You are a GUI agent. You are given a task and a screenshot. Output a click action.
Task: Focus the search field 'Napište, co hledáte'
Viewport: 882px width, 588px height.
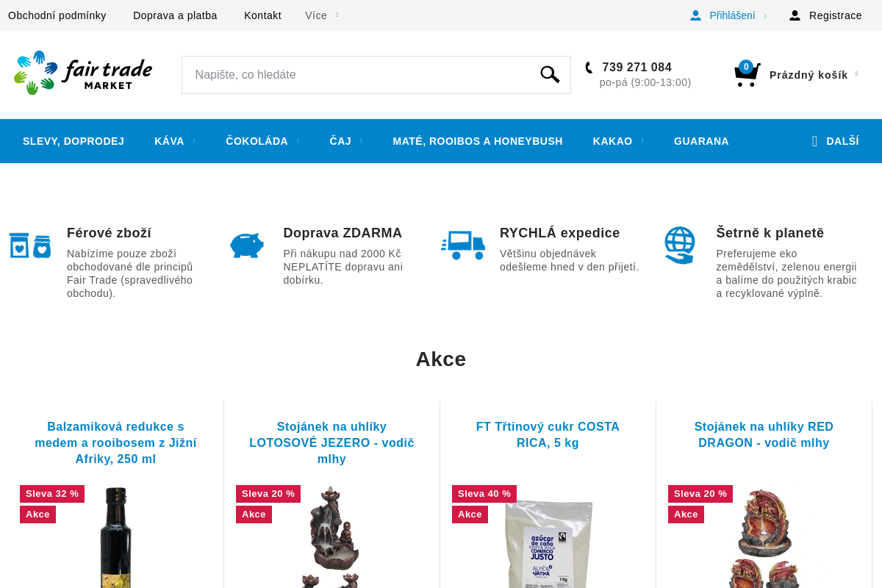360,75
